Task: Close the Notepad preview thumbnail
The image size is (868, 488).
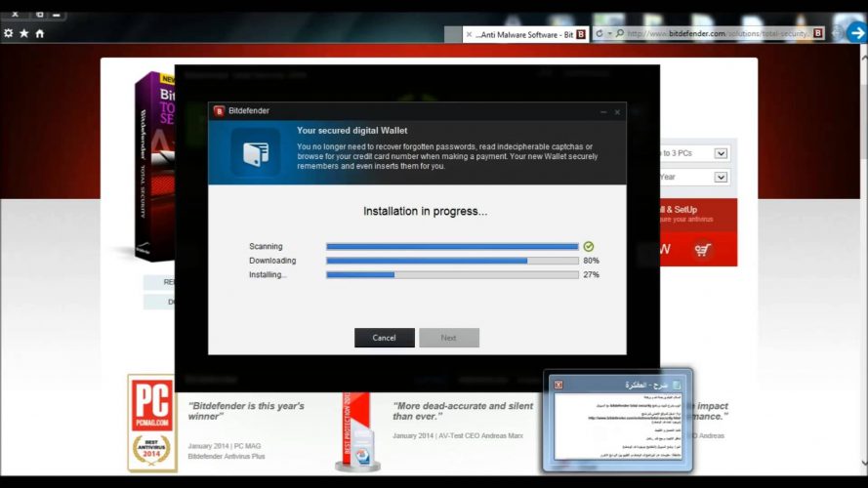Action: pyautogui.click(x=558, y=385)
